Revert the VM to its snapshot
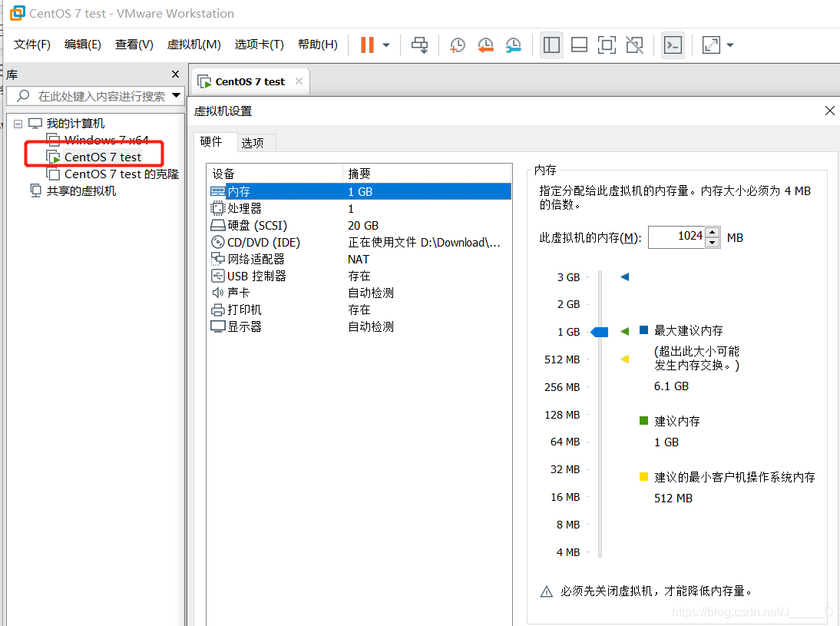Viewport: 840px width, 626px height. click(x=485, y=45)
